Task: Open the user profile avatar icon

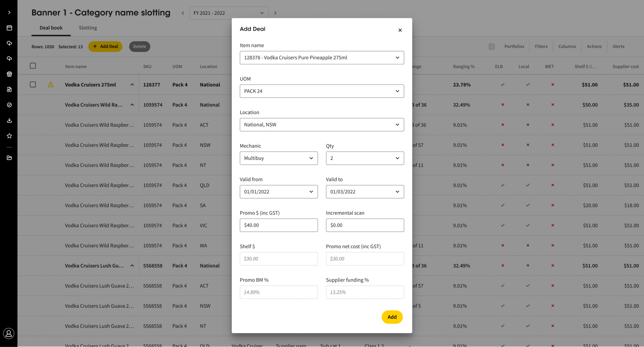Action: [x=9, y=333]
